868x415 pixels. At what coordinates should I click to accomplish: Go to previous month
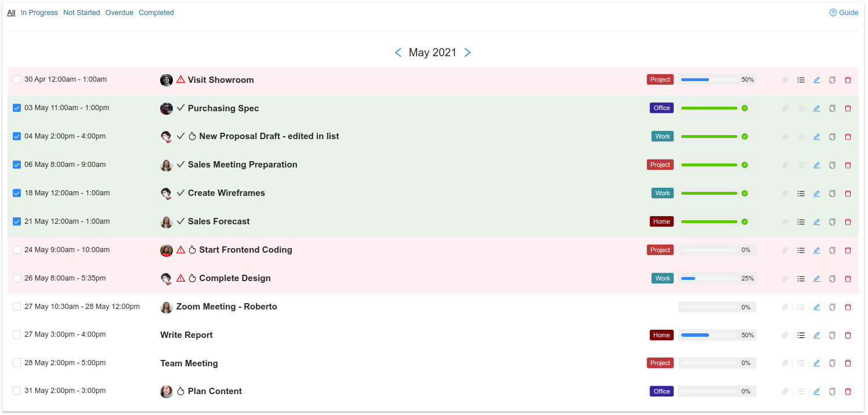pyautogui.click(x=398, y=53)
